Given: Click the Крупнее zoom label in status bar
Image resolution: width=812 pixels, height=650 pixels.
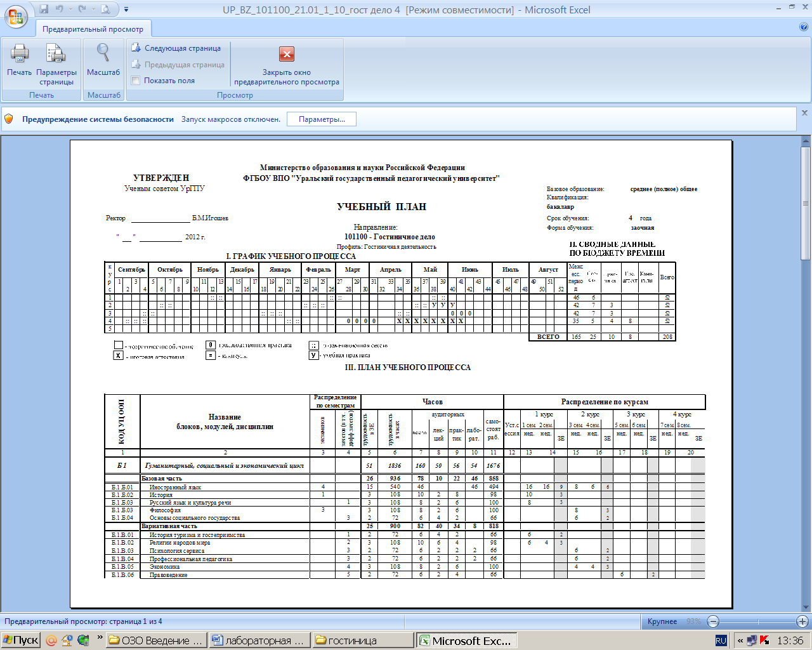Looking at the screenshot, I should (662, 621).
